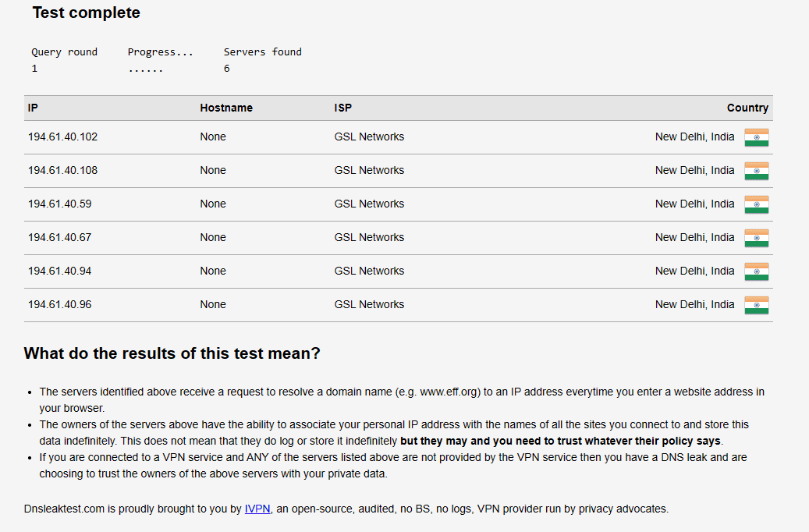Click the India flag for 194.61.40.94

click(756, 271)
